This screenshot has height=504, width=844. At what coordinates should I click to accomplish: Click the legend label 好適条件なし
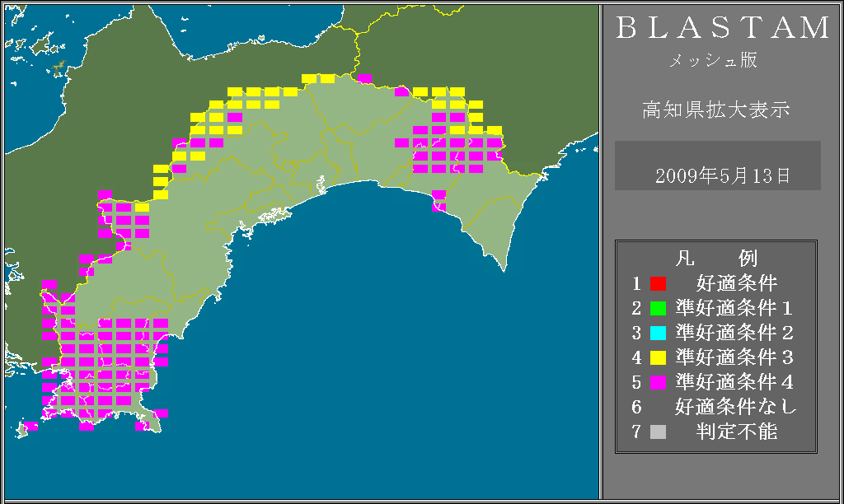pos(735,407)
